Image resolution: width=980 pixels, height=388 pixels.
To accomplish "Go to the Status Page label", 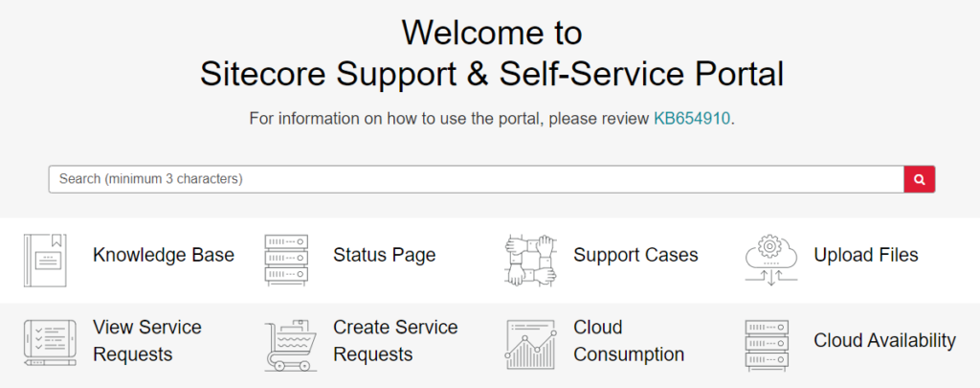I will point(384,255).
